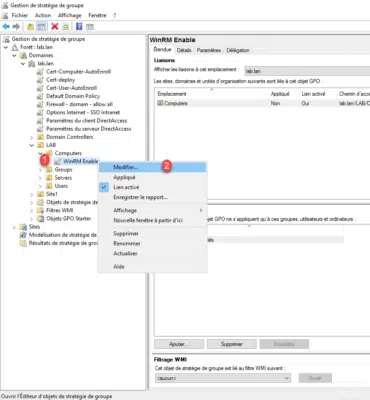The width and height of the screenshot is (370, 400).
Task: Select the Site1 organizational unit
Action: tap(52, 194)
